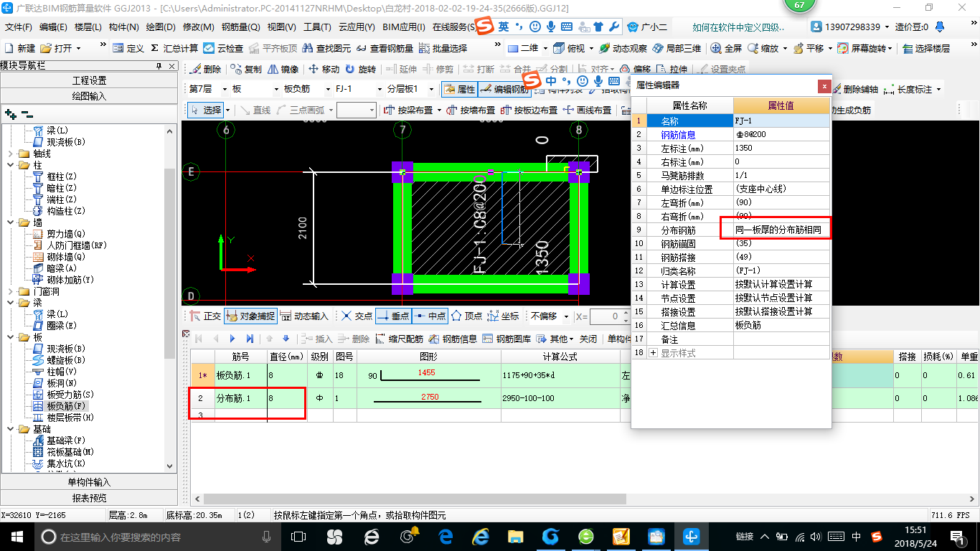Click the 钢筋信息 value cell ⌀8@200
This screenshot has height=551, width=980.
pyautogui.click(x=783, y=135)
